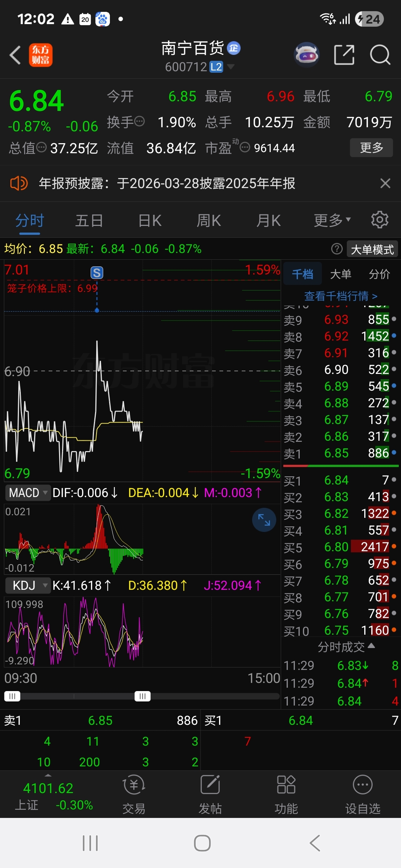
Task: Tap the 买1 6.84 queue header
Action: 301,720
